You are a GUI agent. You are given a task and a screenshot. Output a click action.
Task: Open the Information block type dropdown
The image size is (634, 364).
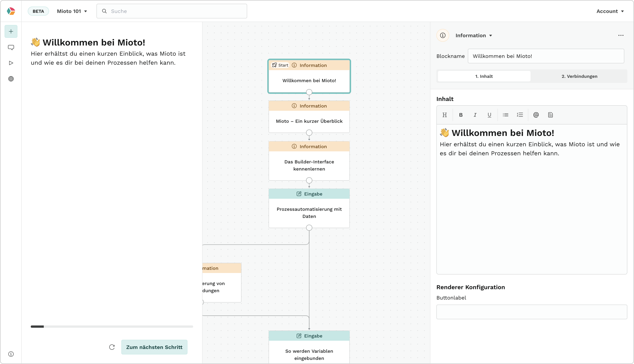click(x=474, y=35)
